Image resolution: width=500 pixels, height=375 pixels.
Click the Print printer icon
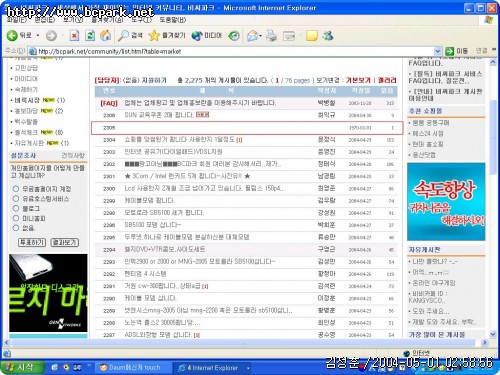pos(272,35)
